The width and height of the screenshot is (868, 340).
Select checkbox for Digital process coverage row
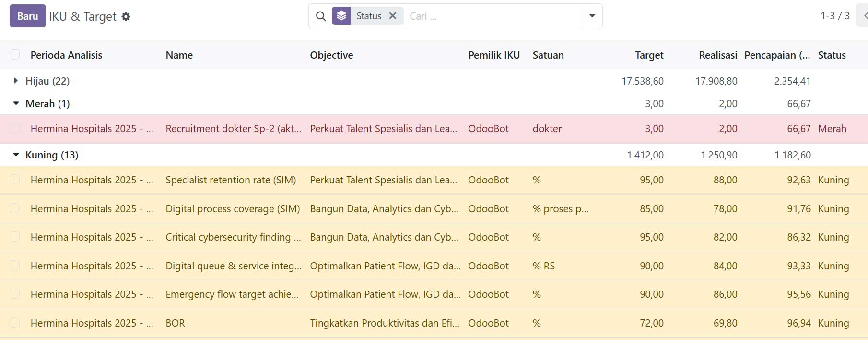coord(15,208)
